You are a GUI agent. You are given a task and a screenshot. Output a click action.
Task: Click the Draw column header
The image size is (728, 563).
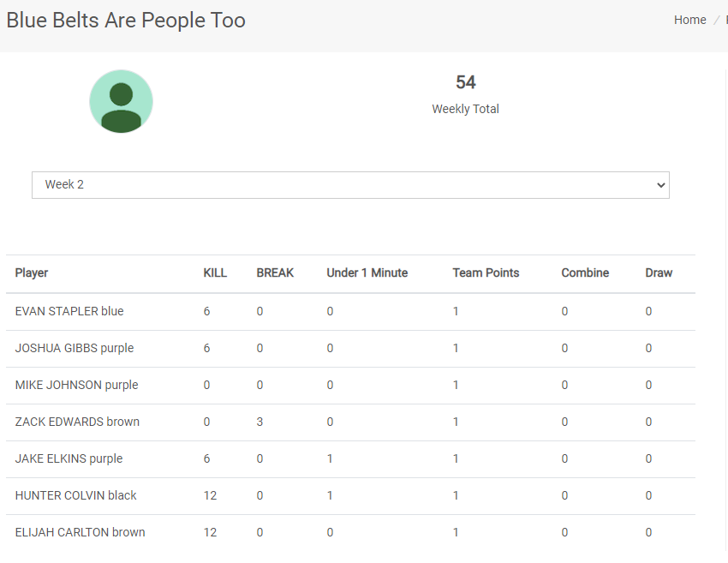659,273
